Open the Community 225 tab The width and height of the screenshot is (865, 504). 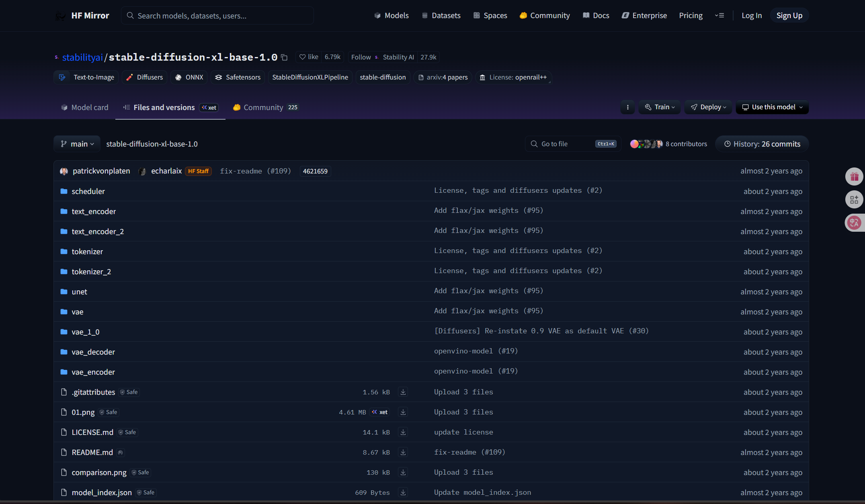click(266, 107)
